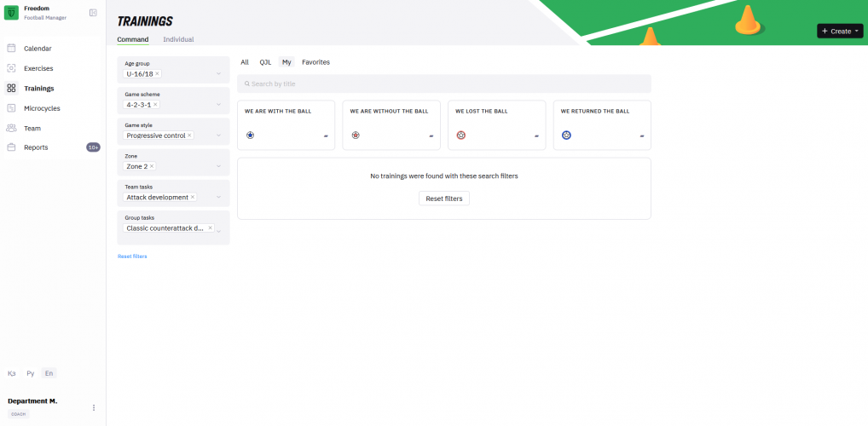Expand the Group tasks dropdown

coord(218,231)
